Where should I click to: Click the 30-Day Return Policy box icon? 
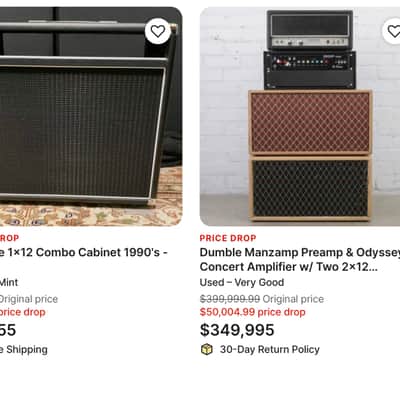coord(207,349)
